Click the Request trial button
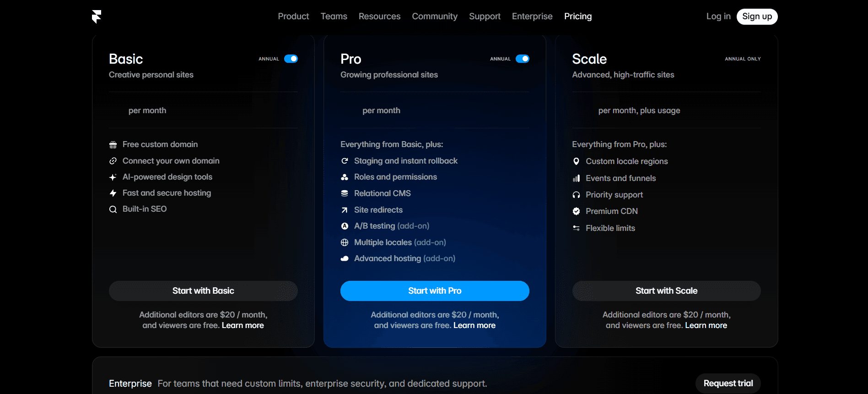 (728, 383)
